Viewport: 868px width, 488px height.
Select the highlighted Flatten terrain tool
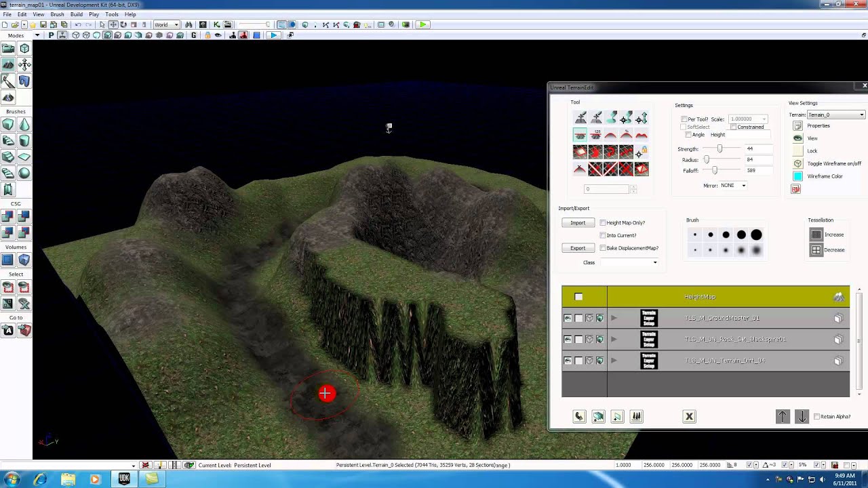pyautogui.click(x=580, y=134)
